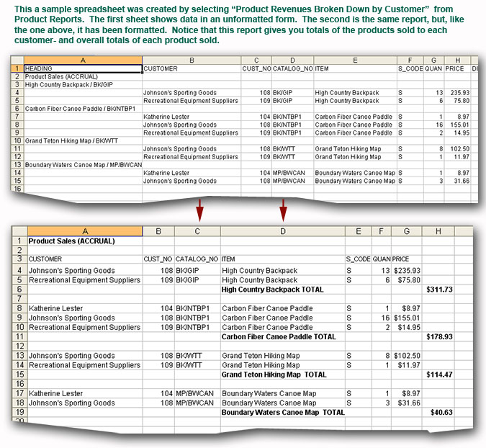Click S_CODE header cell in formatted sheet
This screenshot has width=486, height=448.
pyautogui.click(x=358, y=259)
